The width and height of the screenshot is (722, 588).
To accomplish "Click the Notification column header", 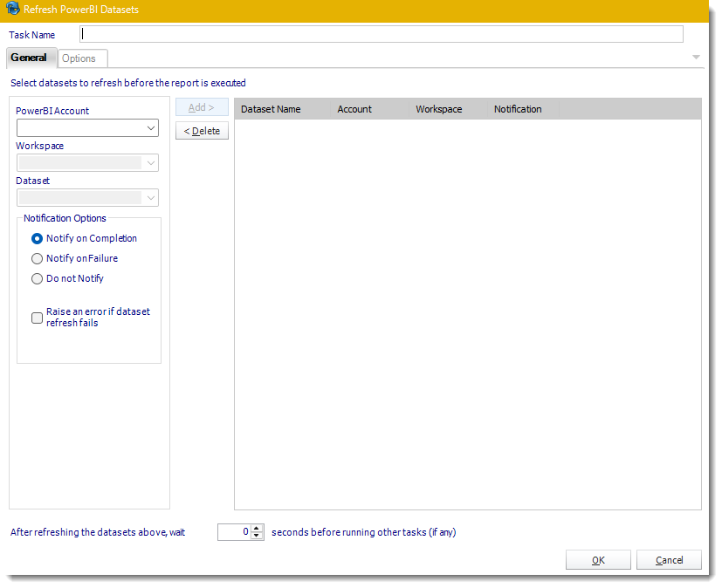I will pyautogui.click(x=518, y=109).
